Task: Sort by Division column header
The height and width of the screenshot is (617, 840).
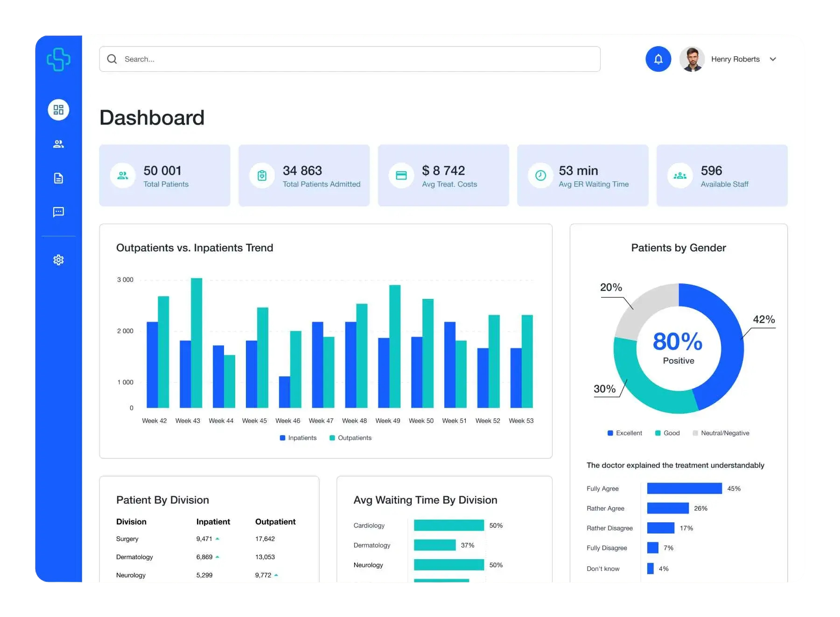Action: coord(131,521)
